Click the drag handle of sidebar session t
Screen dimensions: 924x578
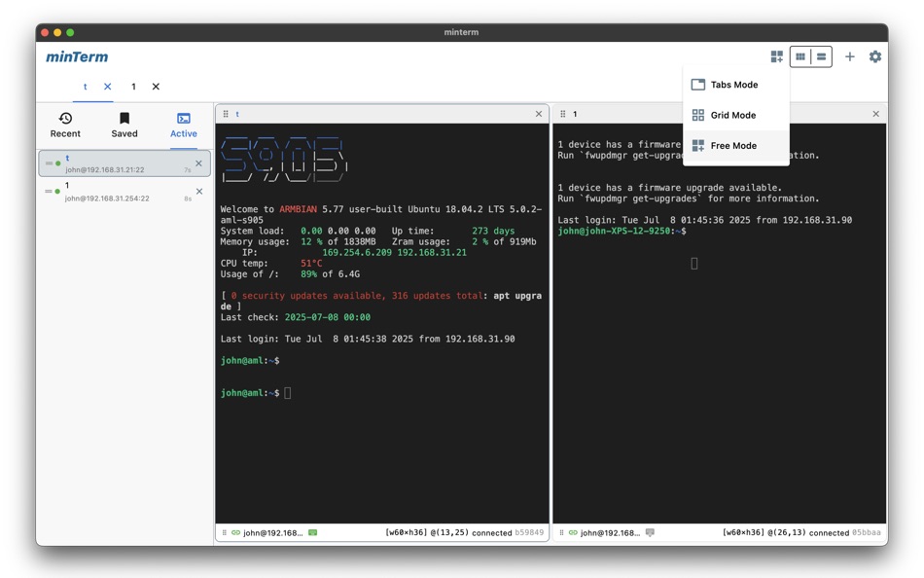tap(49, 163)
